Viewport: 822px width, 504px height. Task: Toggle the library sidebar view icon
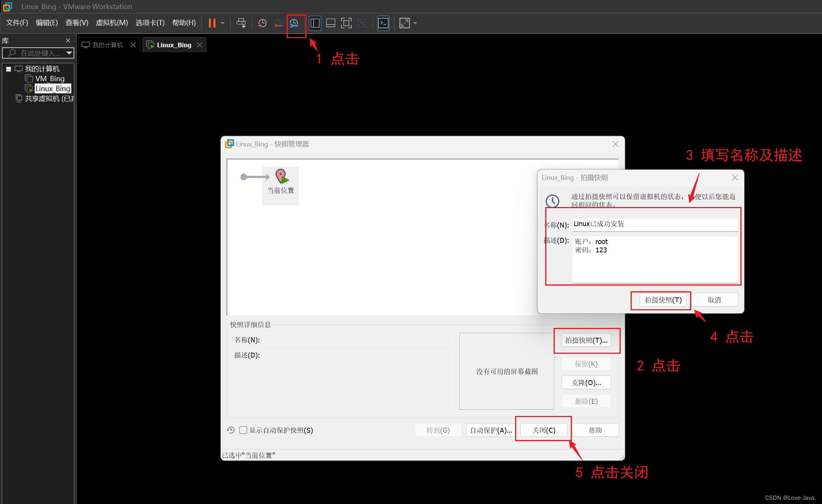315,23
